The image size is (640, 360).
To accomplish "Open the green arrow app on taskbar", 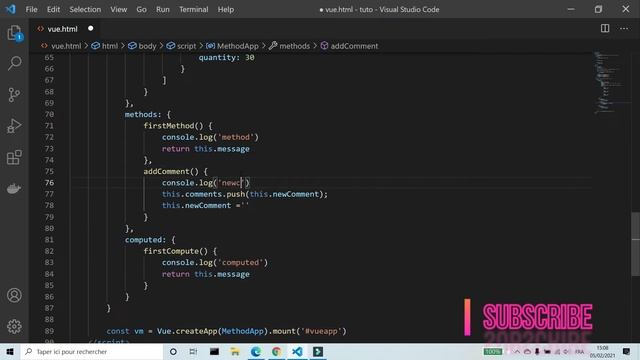I will click(x=318, y=351).
